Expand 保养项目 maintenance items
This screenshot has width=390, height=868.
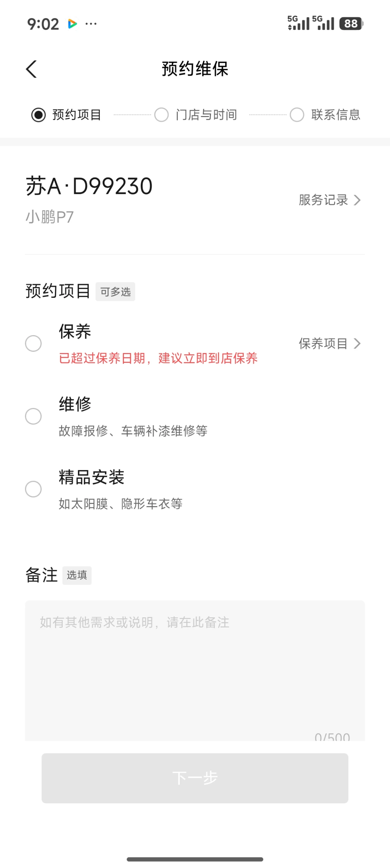tap(324, 343)
